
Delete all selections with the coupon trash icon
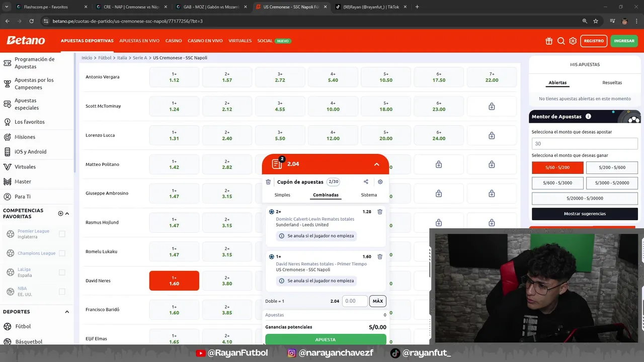(x=268, y=182)
